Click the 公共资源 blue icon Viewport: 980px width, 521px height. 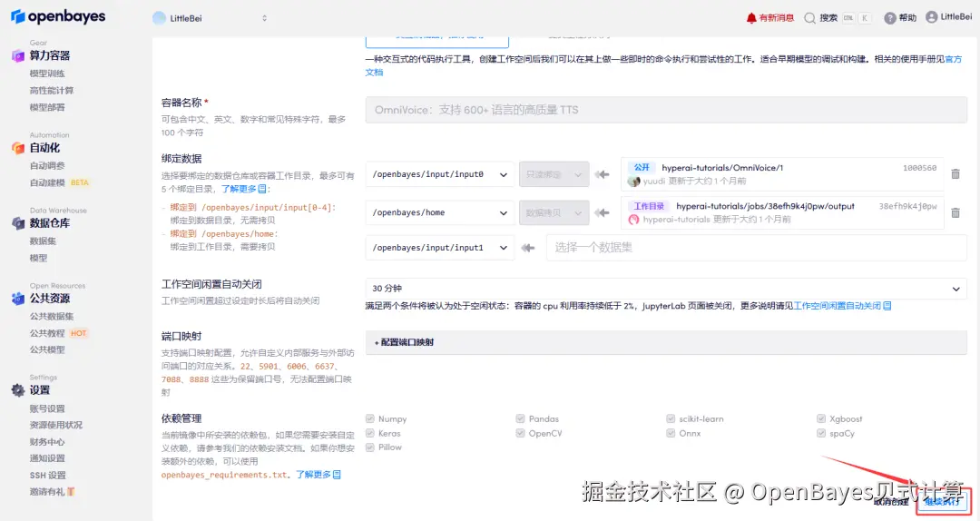(17, 299)
